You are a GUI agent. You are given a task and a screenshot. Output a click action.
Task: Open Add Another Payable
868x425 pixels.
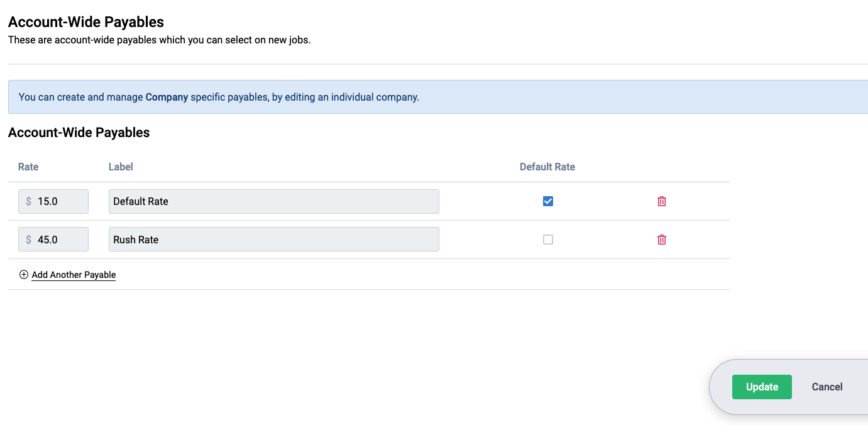(74, 274)
